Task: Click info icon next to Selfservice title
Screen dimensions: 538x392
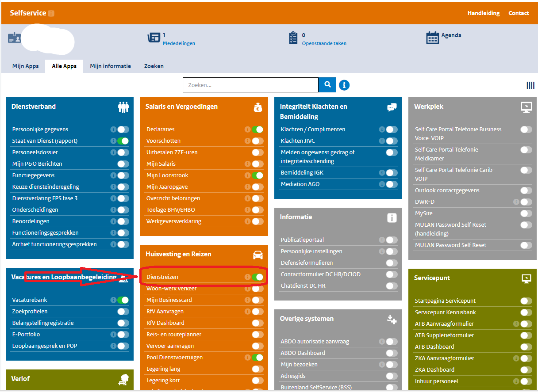Action: pos(51,13)
